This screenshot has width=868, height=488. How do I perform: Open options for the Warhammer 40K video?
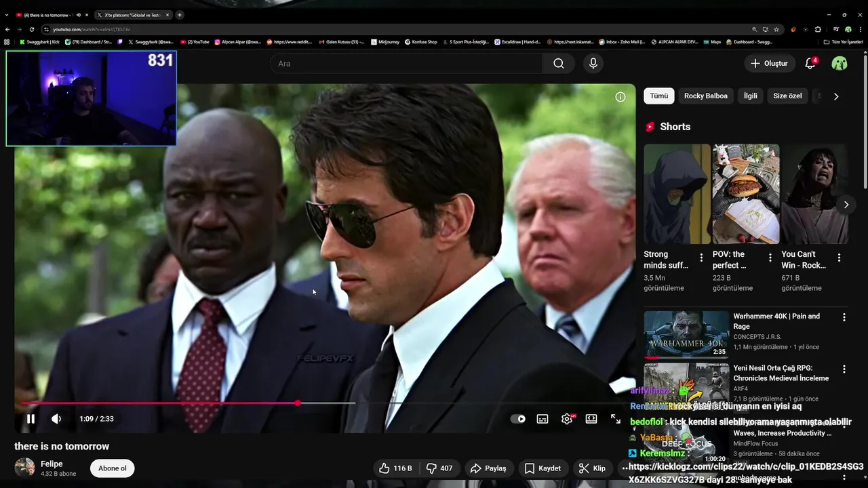(844, 317)
